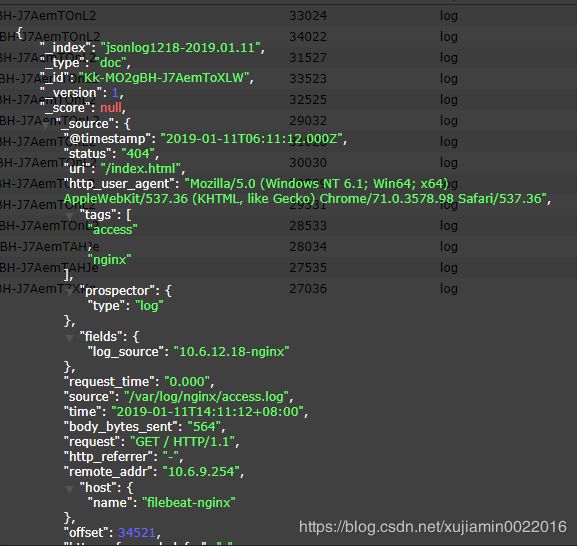
Task: Click the "body_bytes_sent" key label
Action: pyautogui.click(x=121, y=427)
